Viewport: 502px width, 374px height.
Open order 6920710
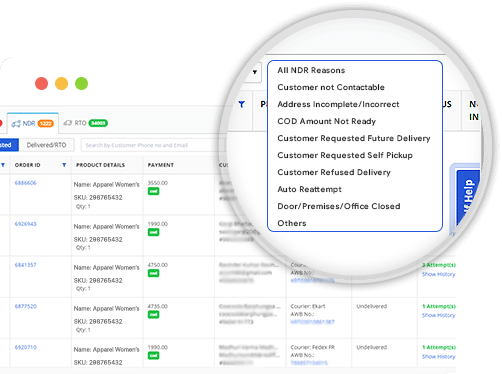(x=26, y=347)
